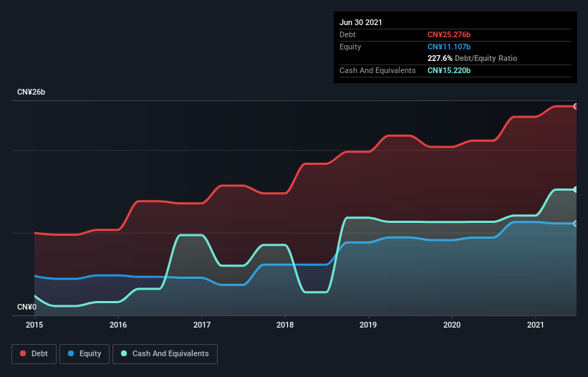588x377 pixels.
Task: Click the CN¥15.220b cash value
Action: coord(449,70)
